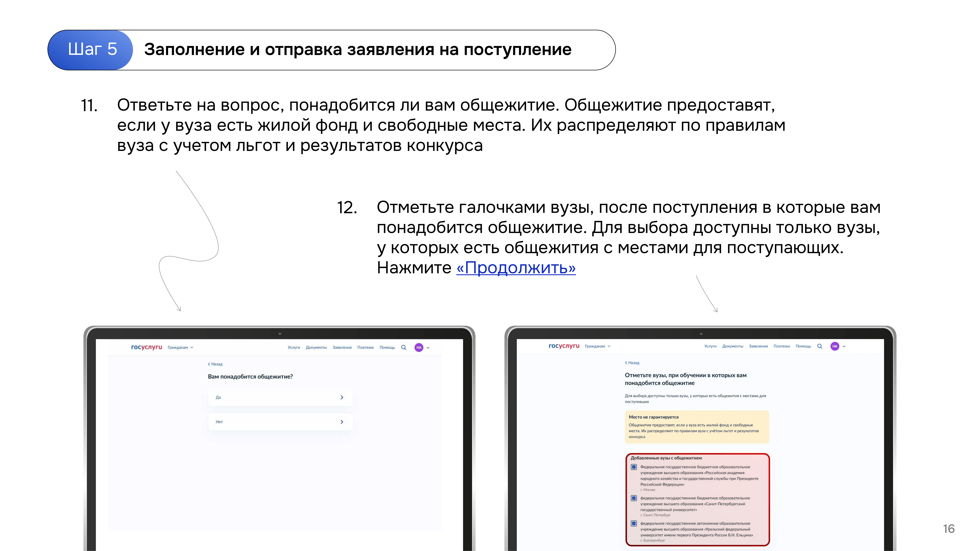Choose answer Нет for dormitory question
980x551 pixels.
280,422
